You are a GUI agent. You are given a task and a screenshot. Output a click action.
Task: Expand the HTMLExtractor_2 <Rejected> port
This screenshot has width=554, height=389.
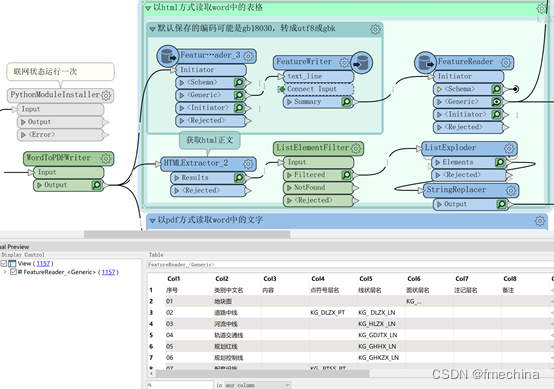pos(177,190)
